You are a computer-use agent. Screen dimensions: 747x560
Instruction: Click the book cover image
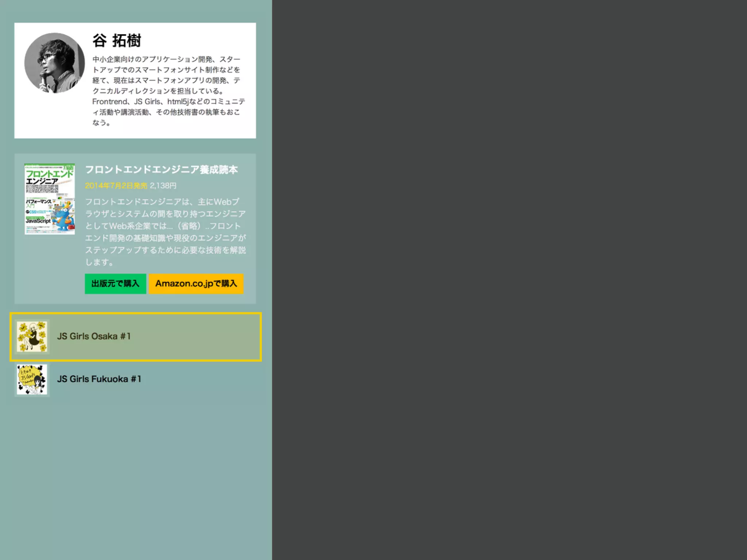click(x=50, y=199)
